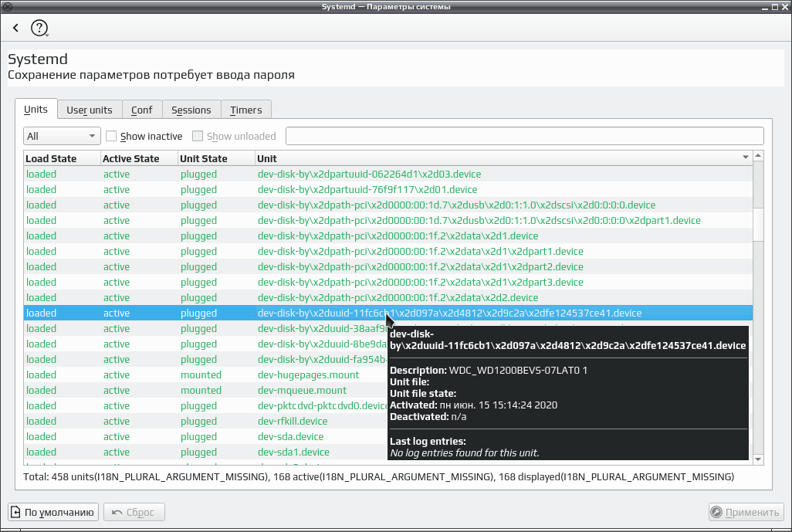Select unit dev-disk-by partuuid-76f9f117 x2d01.device
792x532 pixels.
tap(388, 189)
